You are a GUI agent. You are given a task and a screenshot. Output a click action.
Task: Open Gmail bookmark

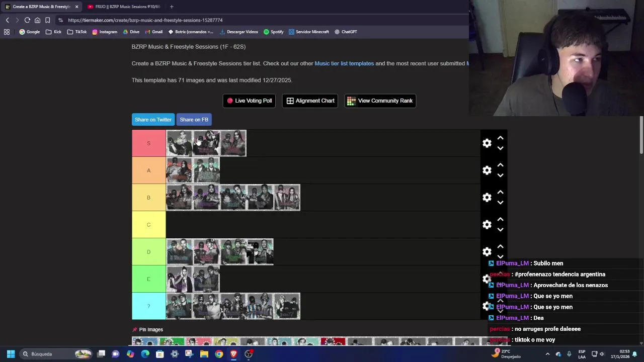click(153, 32)
